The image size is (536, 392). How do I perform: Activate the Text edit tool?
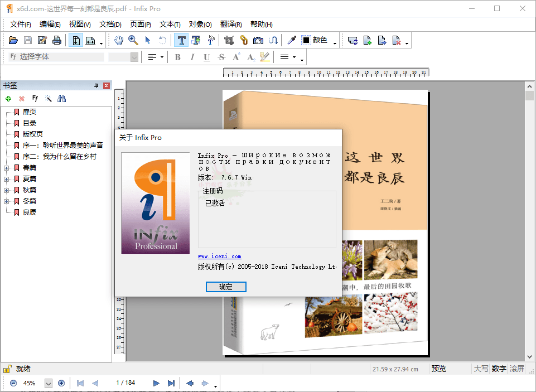click(x=181, y=40)
